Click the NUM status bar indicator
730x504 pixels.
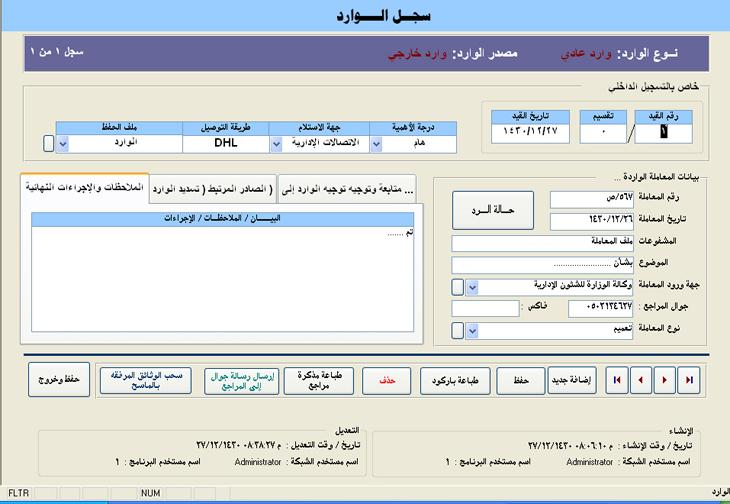(x=150, y=493)
